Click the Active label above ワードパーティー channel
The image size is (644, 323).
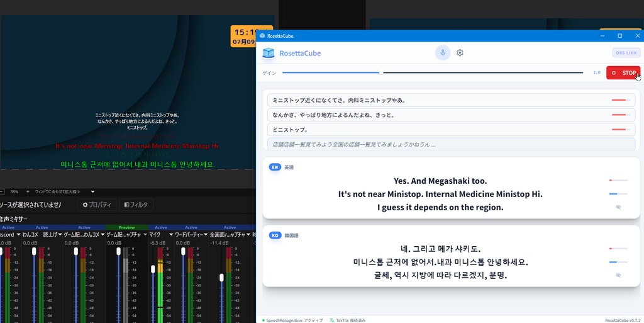[191, 227]
